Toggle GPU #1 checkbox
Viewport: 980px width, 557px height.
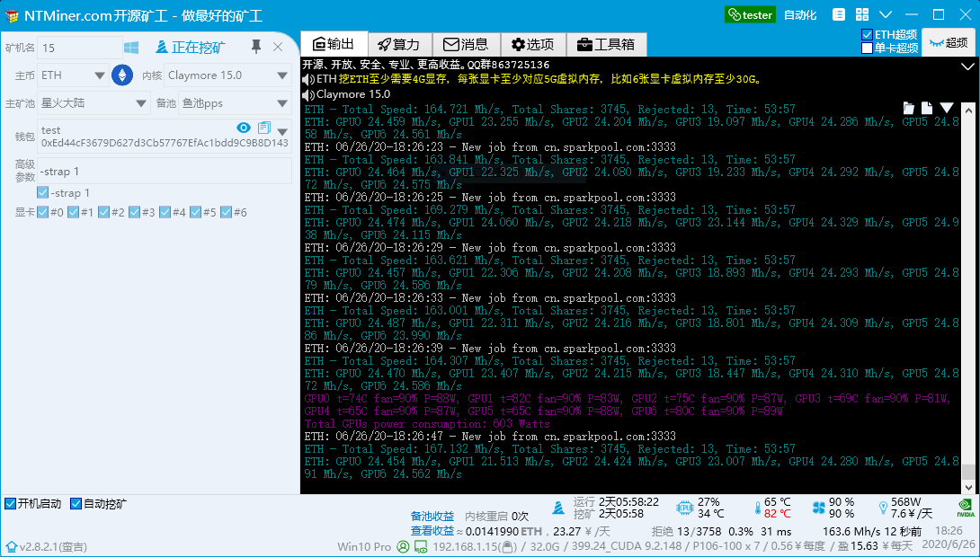click(73, 212)
